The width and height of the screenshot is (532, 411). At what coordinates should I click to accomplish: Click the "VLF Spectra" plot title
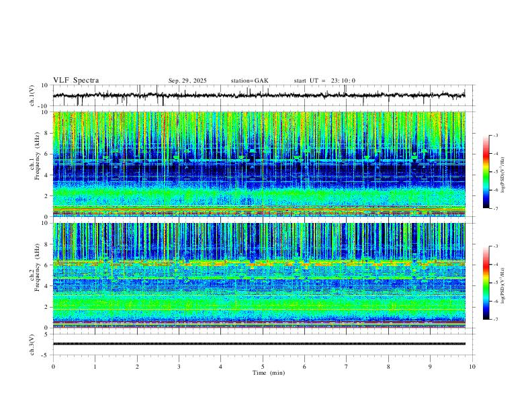(76, 81)
